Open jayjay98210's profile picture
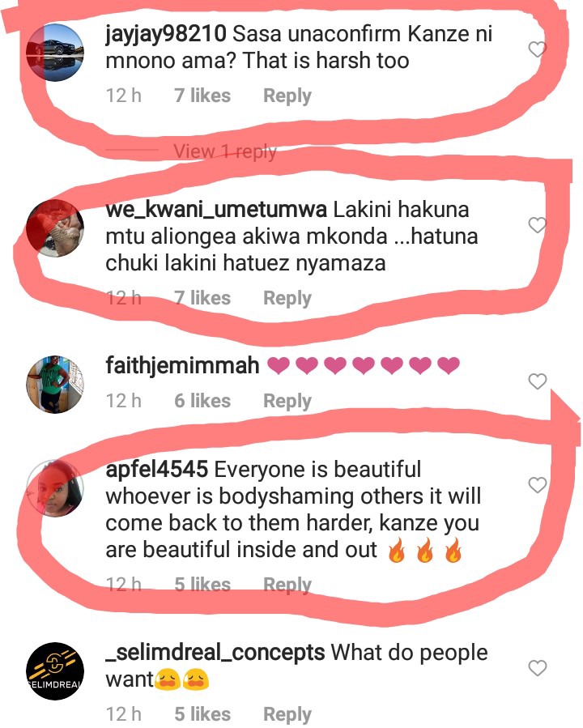 [55, 53]
